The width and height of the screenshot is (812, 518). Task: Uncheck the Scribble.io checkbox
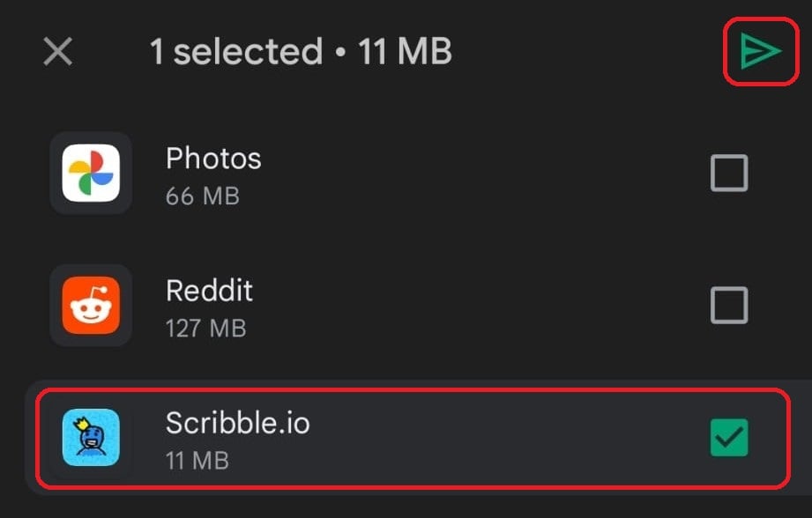pyautogui.click(x=729, y=438)
